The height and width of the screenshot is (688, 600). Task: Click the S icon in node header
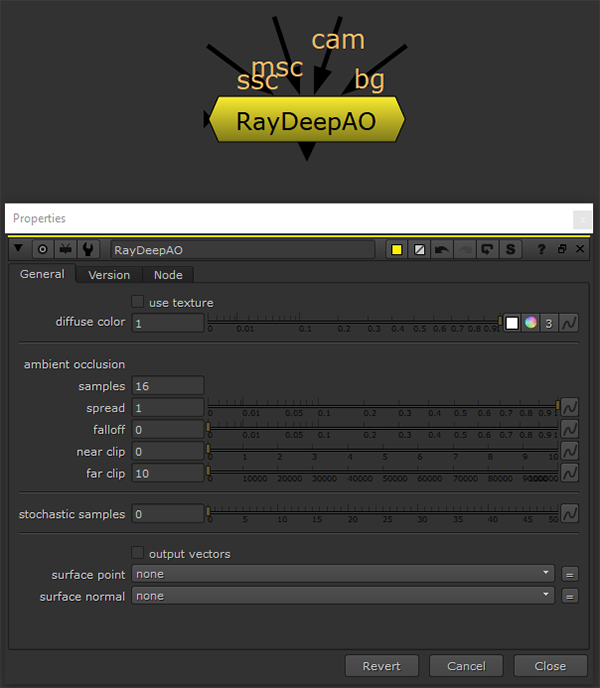pos(510,249)
